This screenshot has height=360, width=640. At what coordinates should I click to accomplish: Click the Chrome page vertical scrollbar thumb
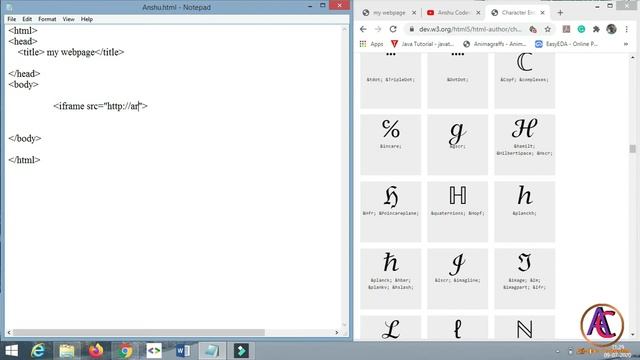[x=632, y=149]
